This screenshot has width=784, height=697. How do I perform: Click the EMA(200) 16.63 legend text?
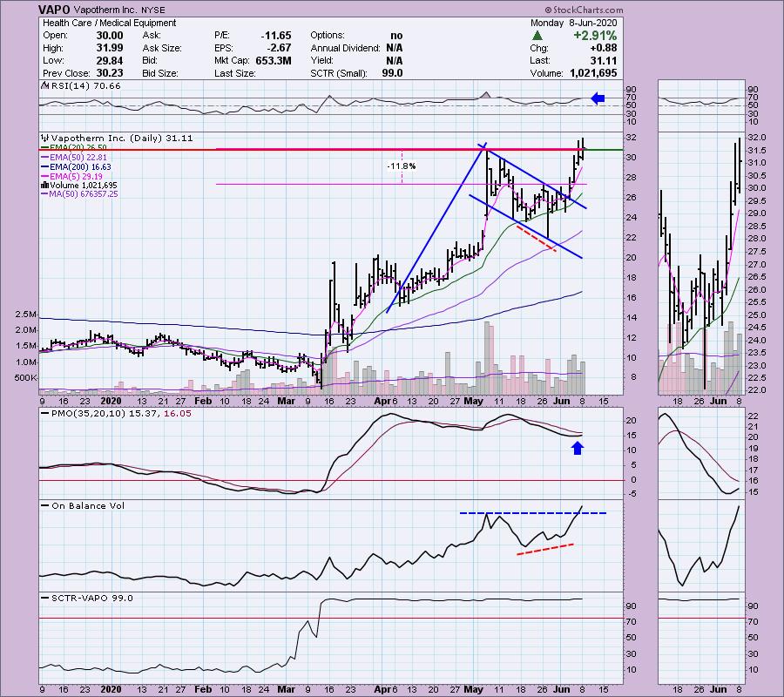[80, 167]
